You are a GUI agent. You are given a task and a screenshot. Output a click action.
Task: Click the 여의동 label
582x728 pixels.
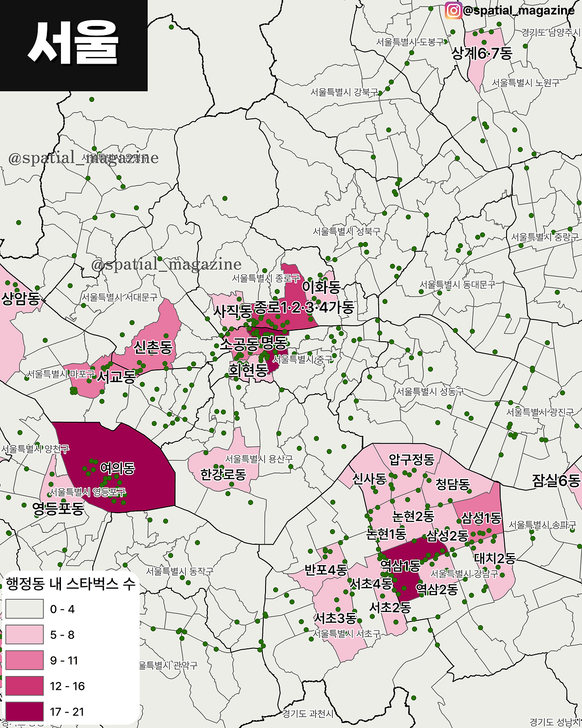[118, 468]
